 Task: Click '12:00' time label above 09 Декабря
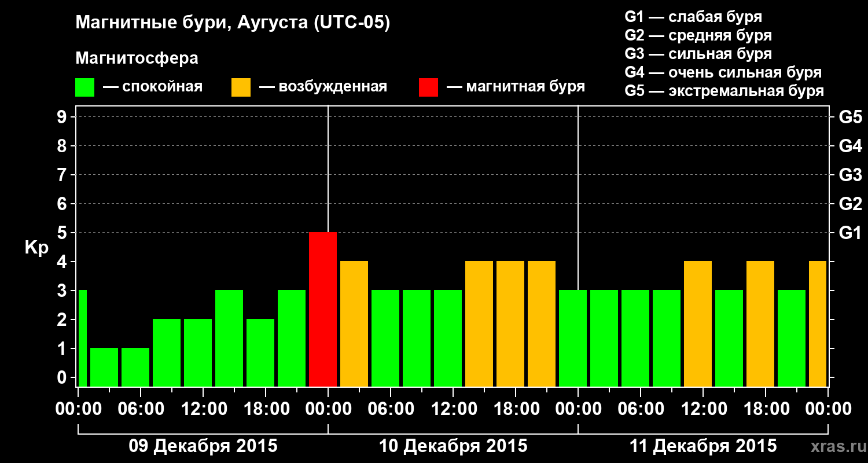(x=203, y=409)
